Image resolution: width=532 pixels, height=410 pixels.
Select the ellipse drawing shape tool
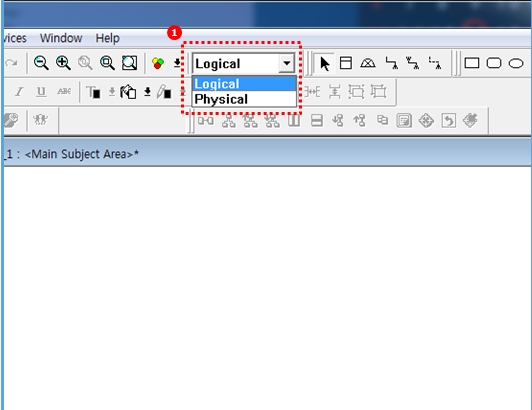click(516, 63)
